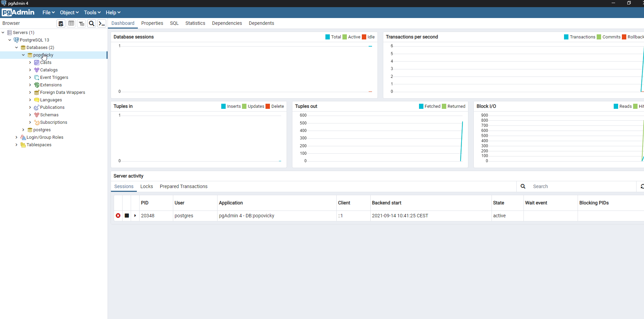644x319 pixels.
Task: Expand session details arrow for PID 20348
Action: click(x=135, y=216)
